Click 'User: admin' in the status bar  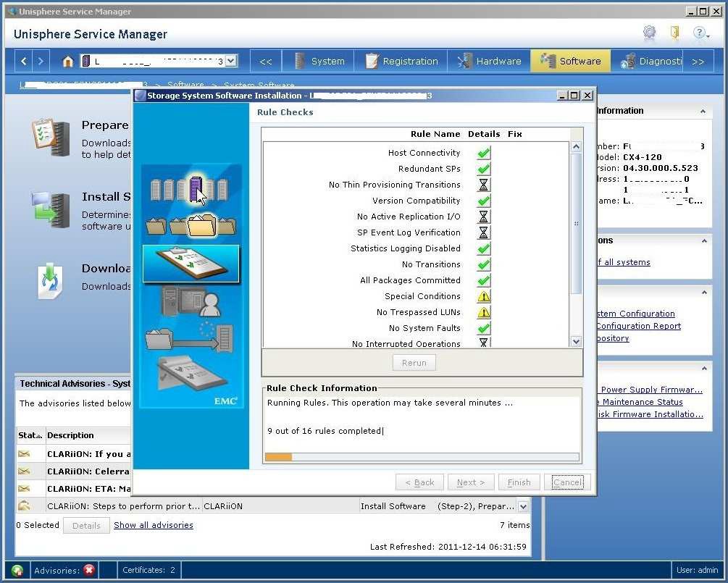point(698,570)
